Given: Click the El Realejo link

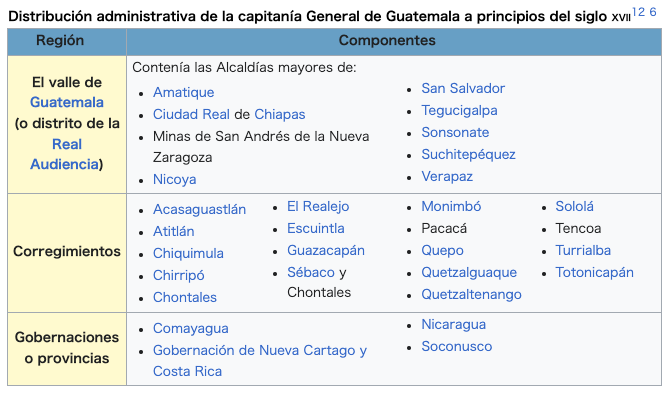Looking at the screenshot, I should [318, 207].
